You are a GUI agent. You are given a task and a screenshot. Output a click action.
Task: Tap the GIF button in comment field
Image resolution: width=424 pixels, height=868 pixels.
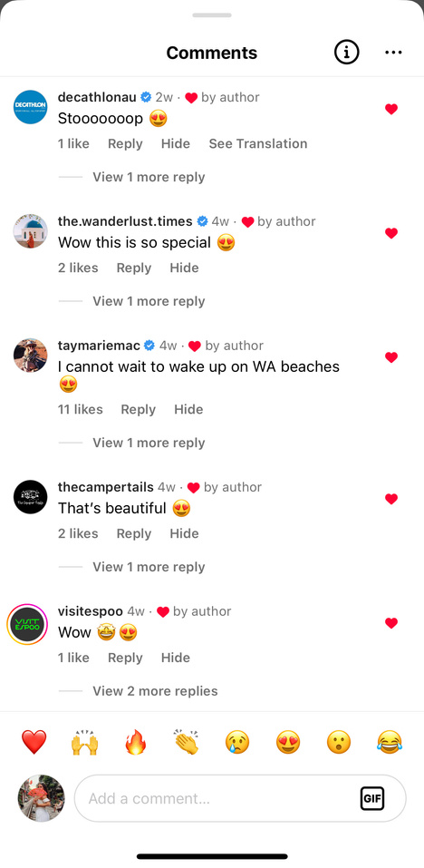click(x=372, y=798)
